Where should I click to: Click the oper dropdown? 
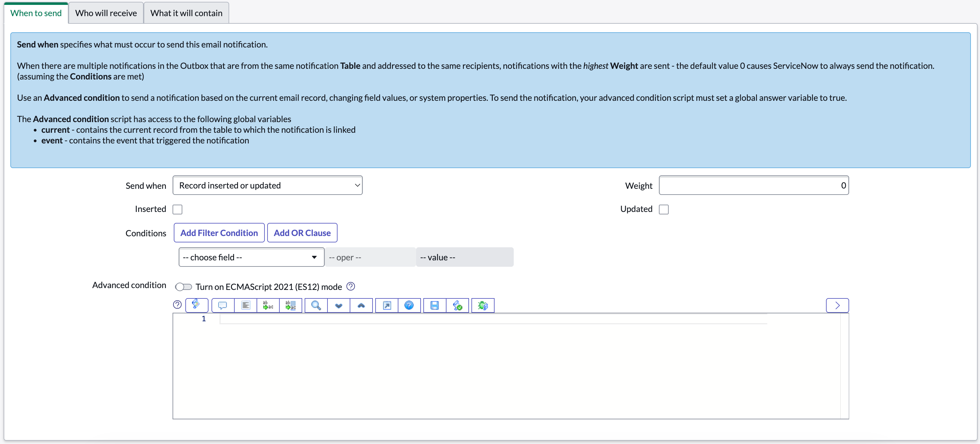370,257
